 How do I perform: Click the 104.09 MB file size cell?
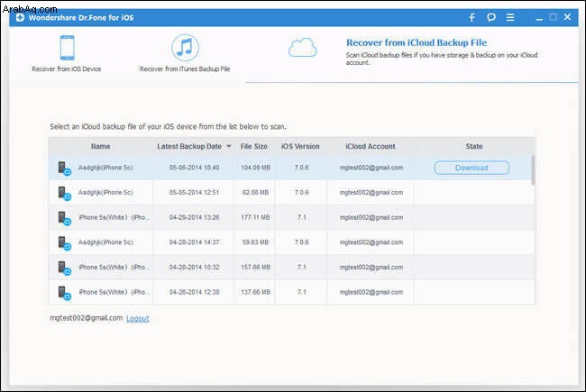tap(256, 168)
